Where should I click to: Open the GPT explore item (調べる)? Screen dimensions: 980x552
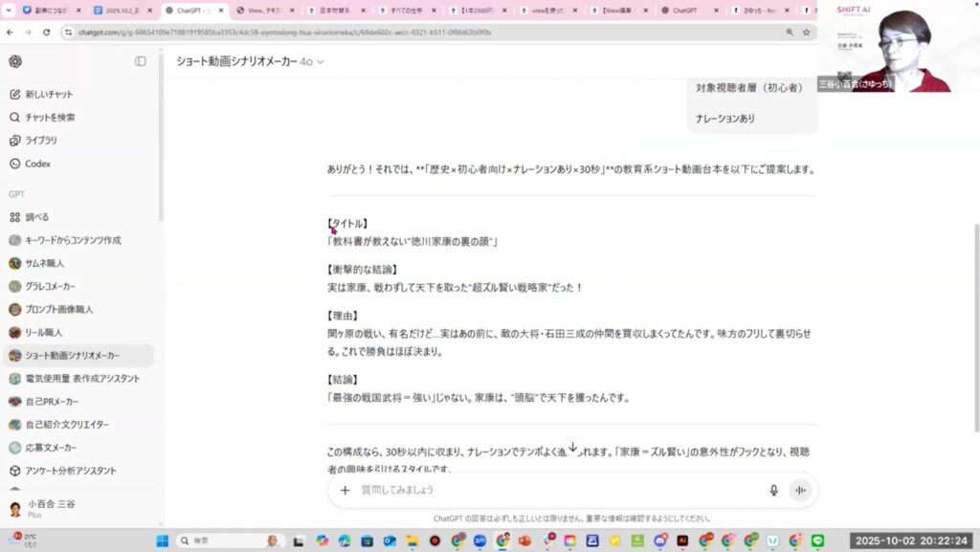[x=36, y=217]
